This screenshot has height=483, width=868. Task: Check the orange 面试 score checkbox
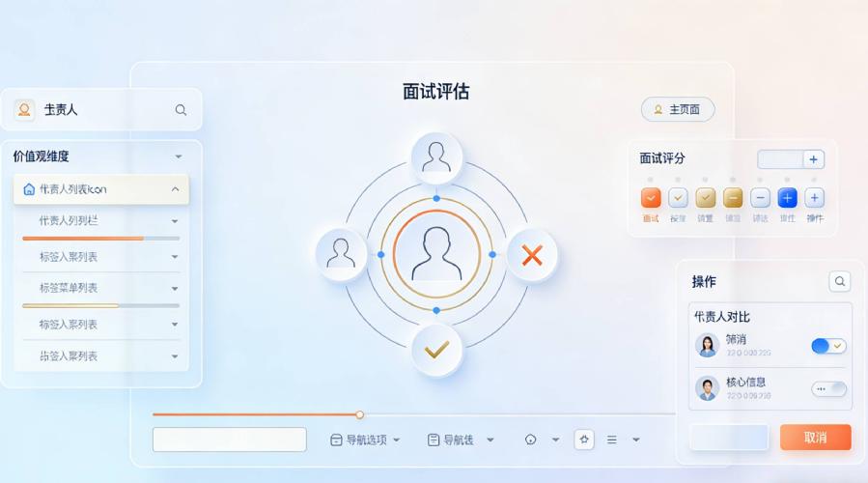(651, 198)
